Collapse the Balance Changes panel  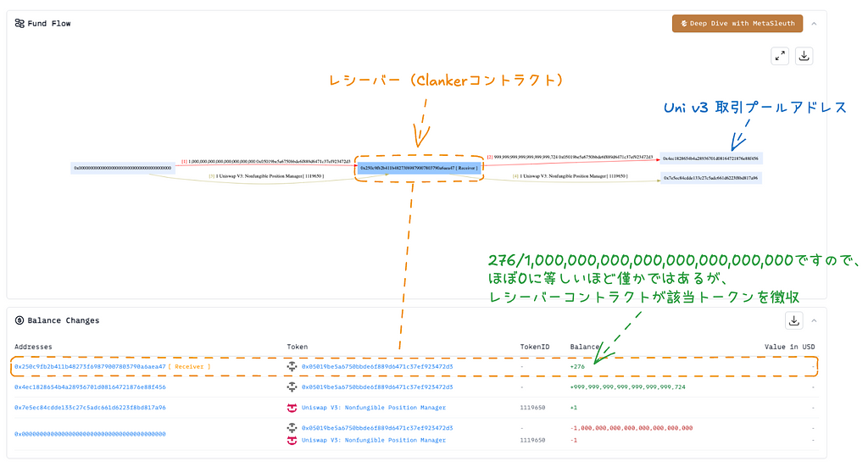point(815,320)
